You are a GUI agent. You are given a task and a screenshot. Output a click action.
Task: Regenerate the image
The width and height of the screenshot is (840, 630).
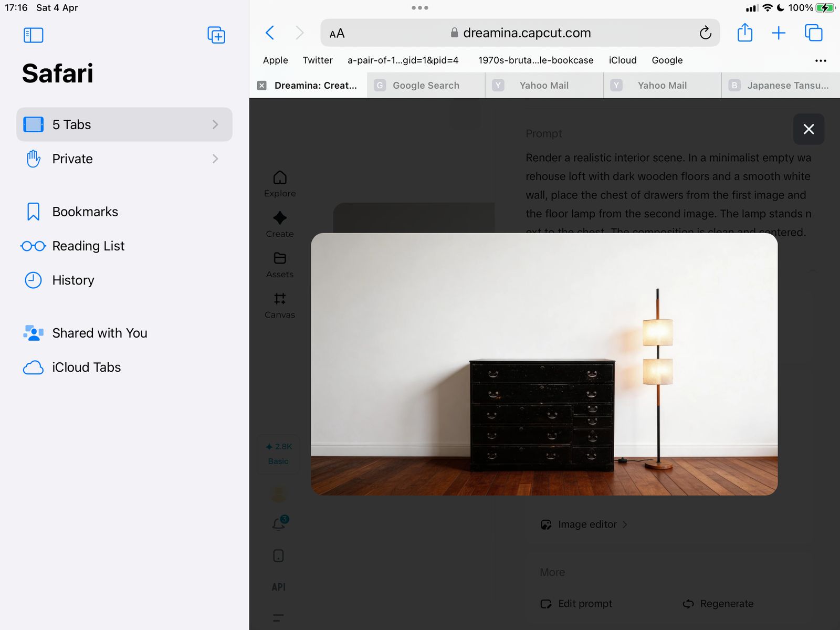[x=718, y=604]
